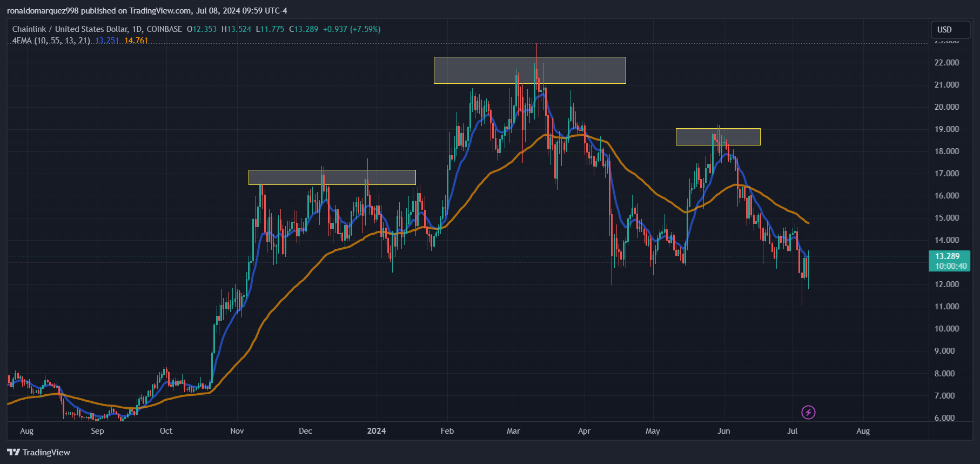Image resolution: width=980 pixels, height=464 pixels.
Task: Click the Nov label on time axis
Action: (x=237, y=431)
